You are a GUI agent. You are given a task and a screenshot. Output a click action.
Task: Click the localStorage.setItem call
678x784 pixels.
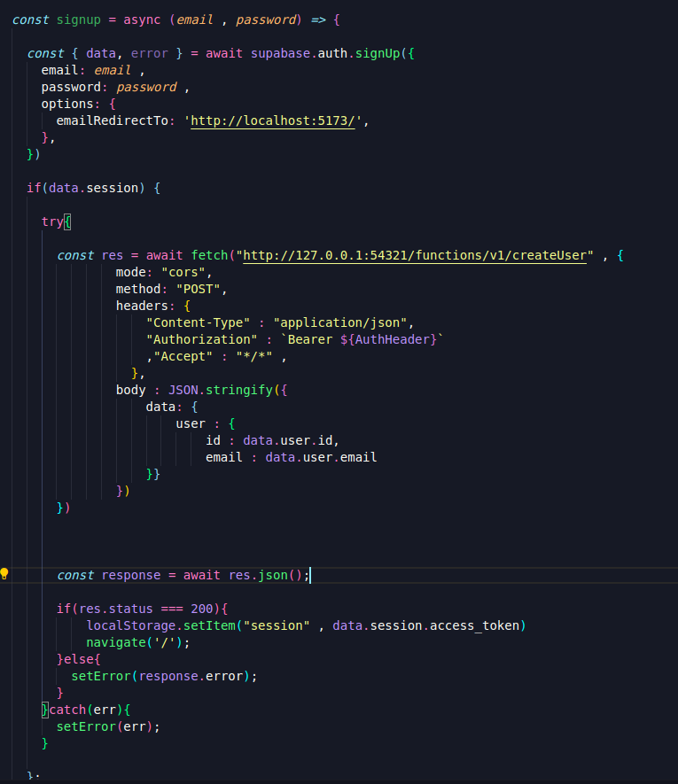point(162,625)
